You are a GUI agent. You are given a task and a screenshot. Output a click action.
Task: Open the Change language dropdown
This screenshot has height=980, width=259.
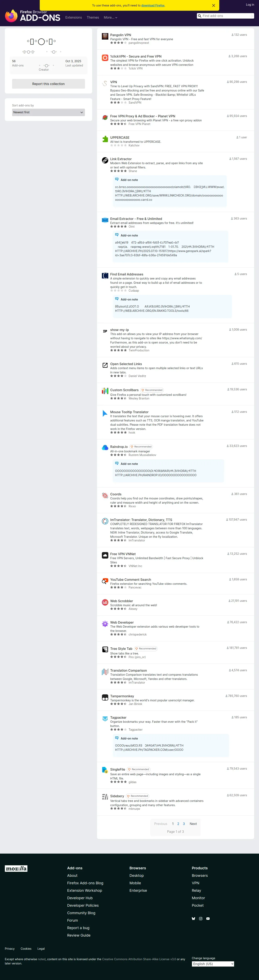[213, 964]
